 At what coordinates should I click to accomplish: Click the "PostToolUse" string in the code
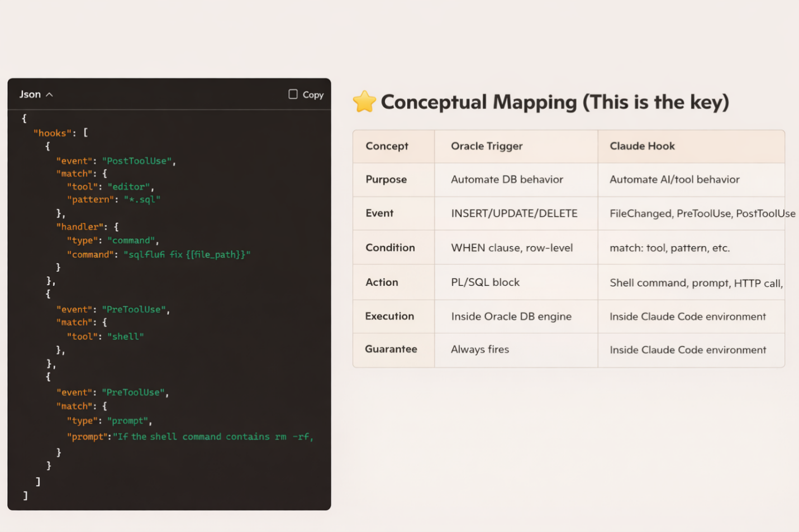[136, 161]
